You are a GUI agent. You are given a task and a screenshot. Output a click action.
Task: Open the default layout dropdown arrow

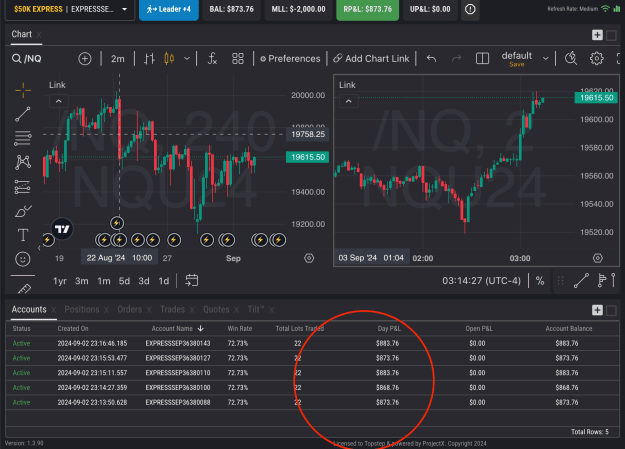545,59
